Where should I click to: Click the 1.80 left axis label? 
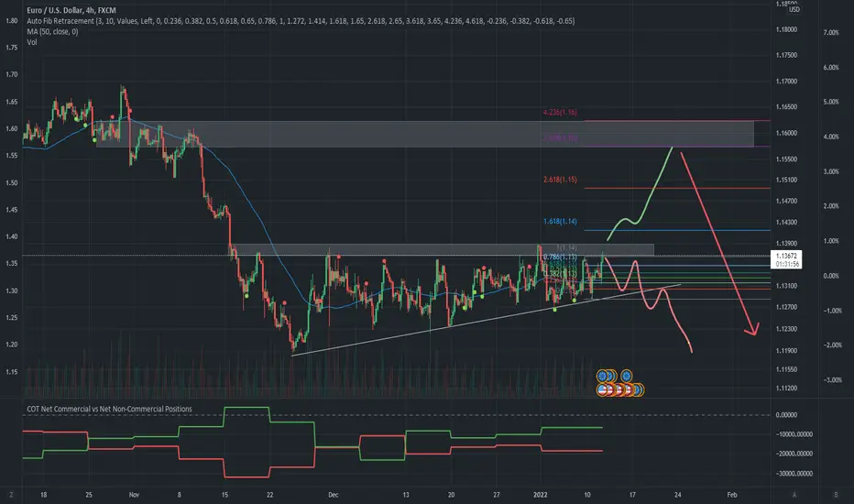(11, 21)
